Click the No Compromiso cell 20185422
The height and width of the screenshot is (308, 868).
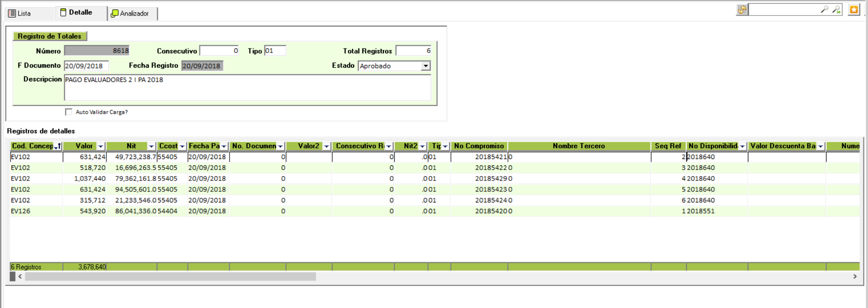pos(479,168)
